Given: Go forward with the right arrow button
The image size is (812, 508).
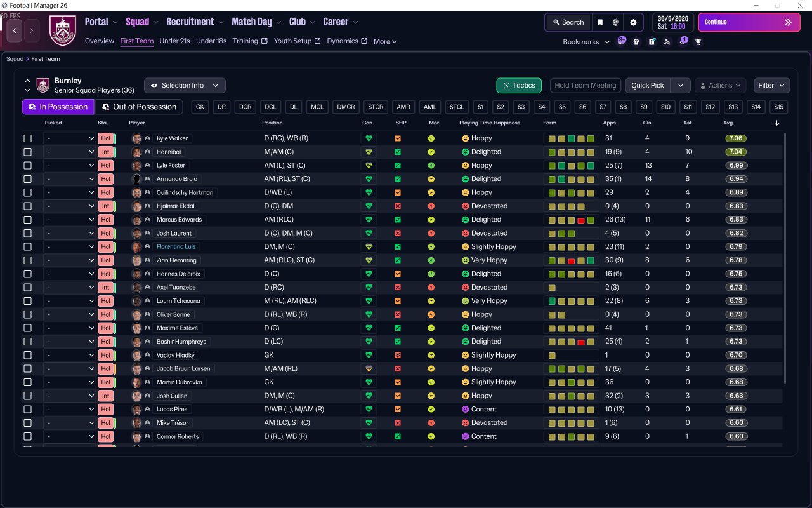Looking at the screenshot, I should tap(32, 30).
